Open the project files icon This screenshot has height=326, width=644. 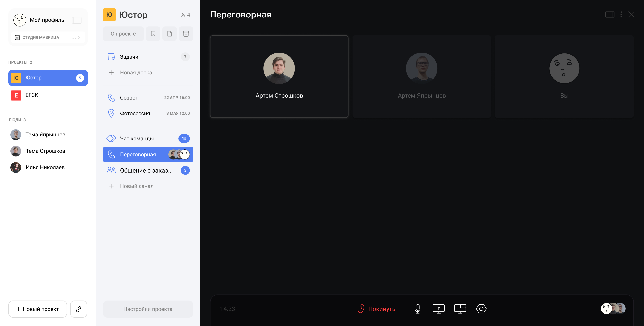170,34
